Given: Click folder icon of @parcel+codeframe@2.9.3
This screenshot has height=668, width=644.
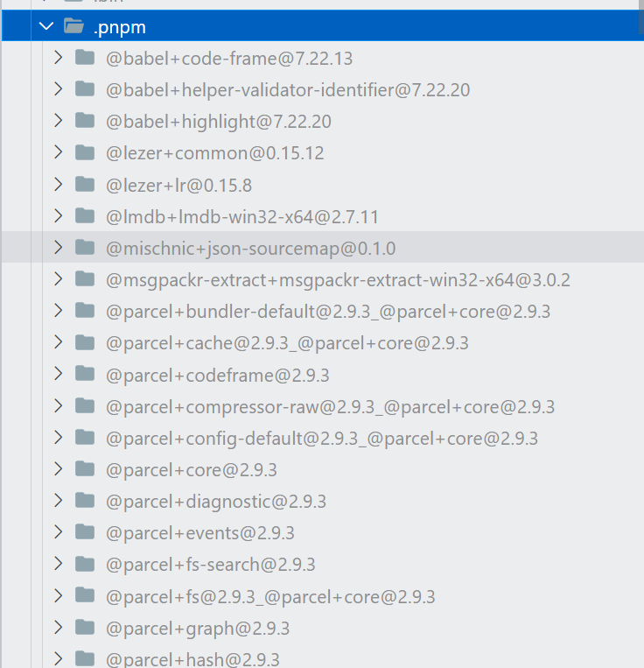Looking at the screenshot, I should click(85, 374).
